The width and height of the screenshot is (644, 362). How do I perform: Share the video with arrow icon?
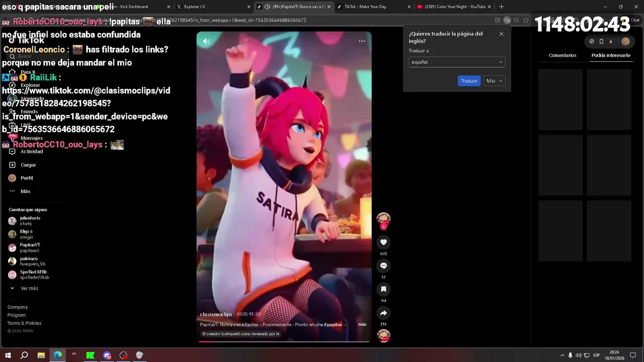383,313
